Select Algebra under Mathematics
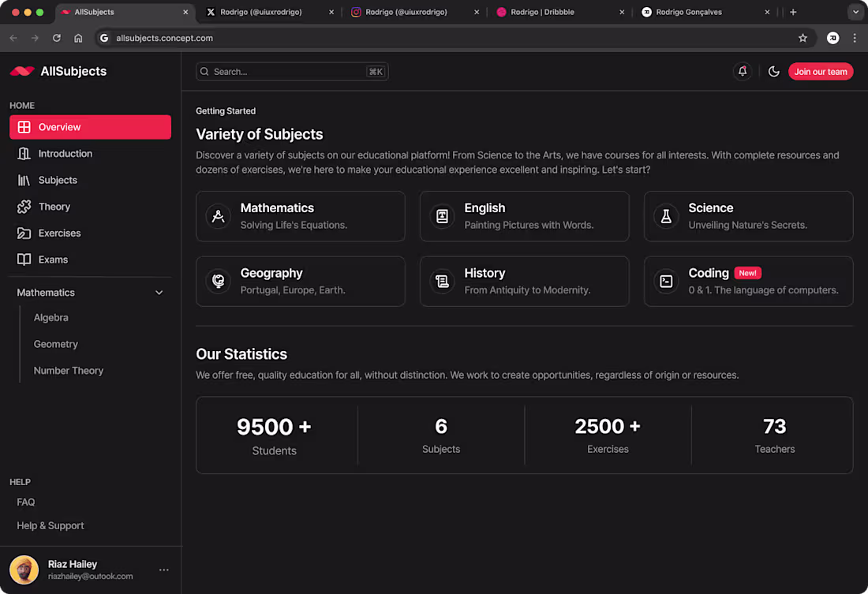The width and height of the screenshot is (868, 594). click(x=51, y=318)
